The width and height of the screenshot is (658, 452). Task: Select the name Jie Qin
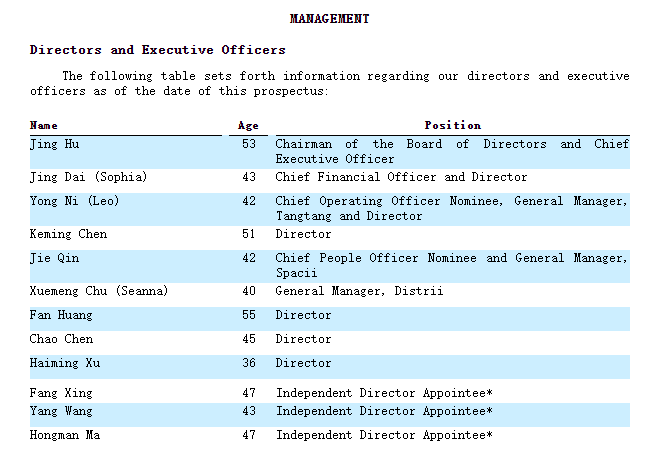[55, 258]
